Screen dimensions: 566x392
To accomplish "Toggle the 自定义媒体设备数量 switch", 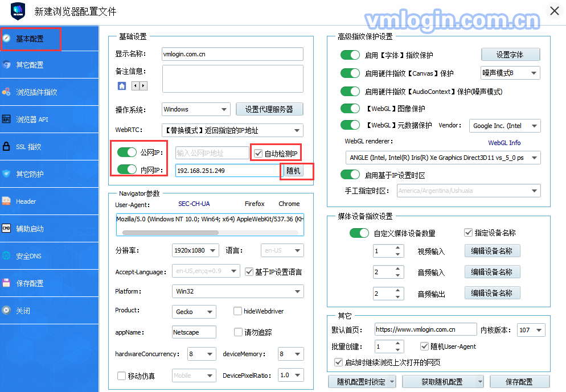I will pyautogui.click(x=359, y=233).
